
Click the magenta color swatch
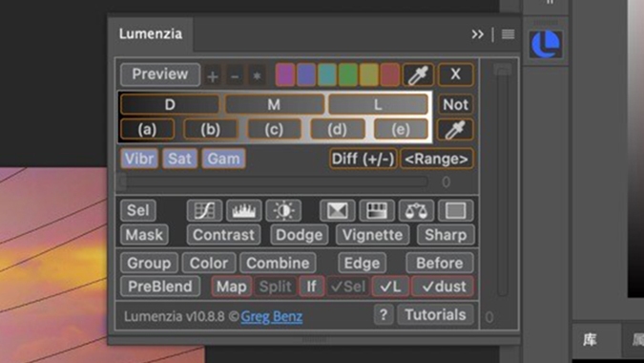285,75
